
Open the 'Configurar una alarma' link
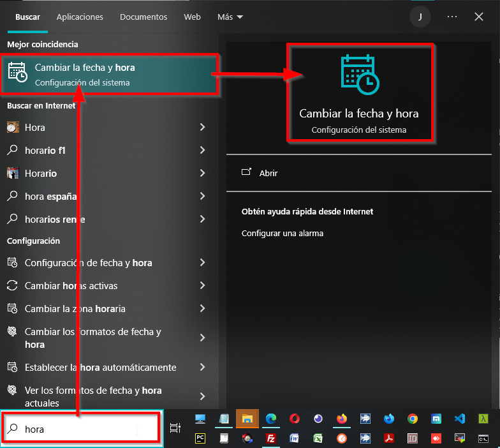pos(283,234)
